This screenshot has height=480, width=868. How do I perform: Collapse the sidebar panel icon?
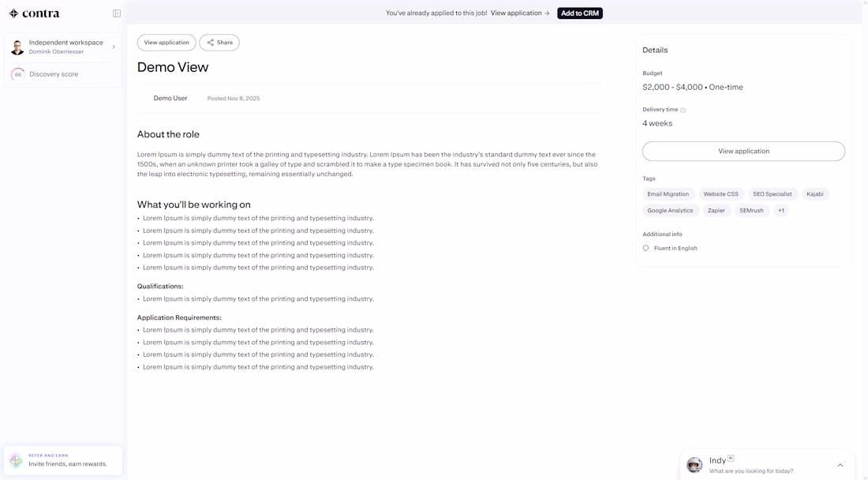tap(117, 13)
